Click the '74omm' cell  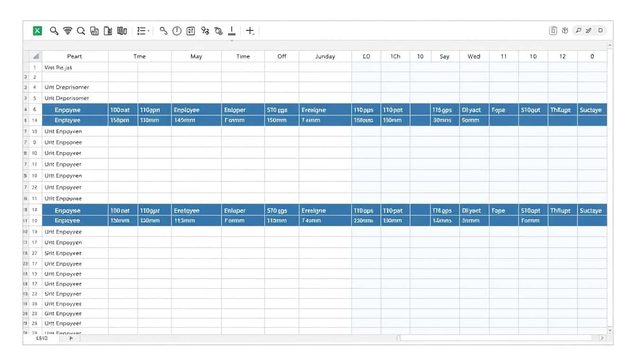pyautogui.click(x=325, y=221)
